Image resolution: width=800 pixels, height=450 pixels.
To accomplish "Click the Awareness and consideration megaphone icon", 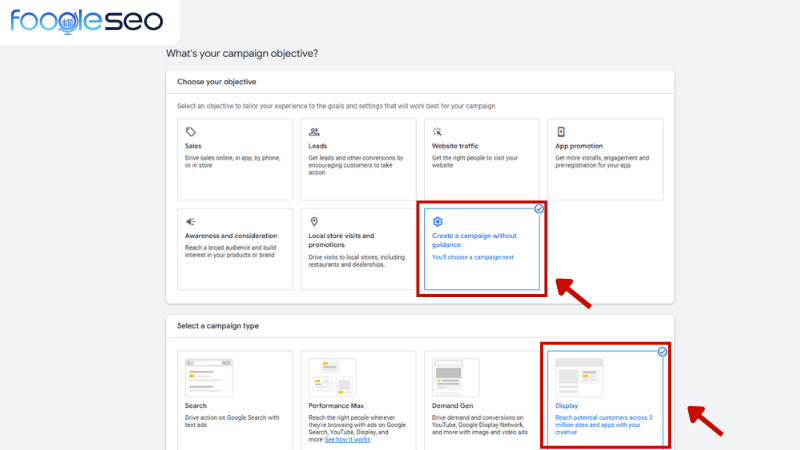I will (x=191, y=222).
